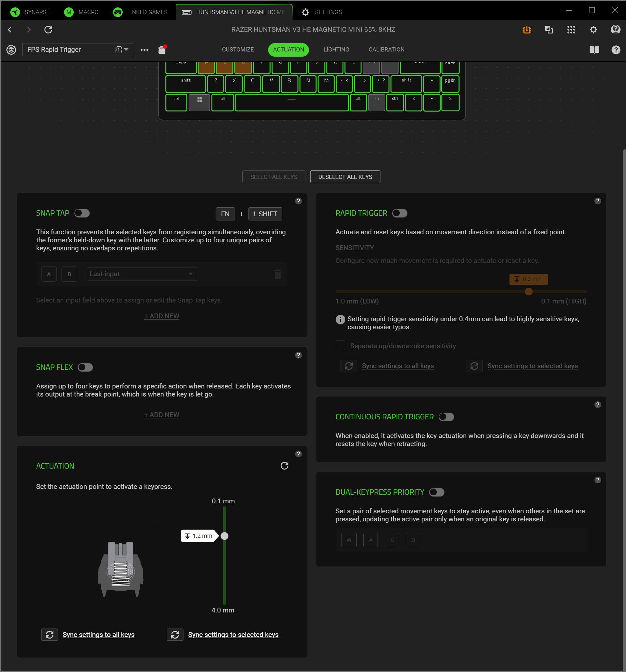
Task: Open the Settings top tab
Action: click(x=322, y=12)
